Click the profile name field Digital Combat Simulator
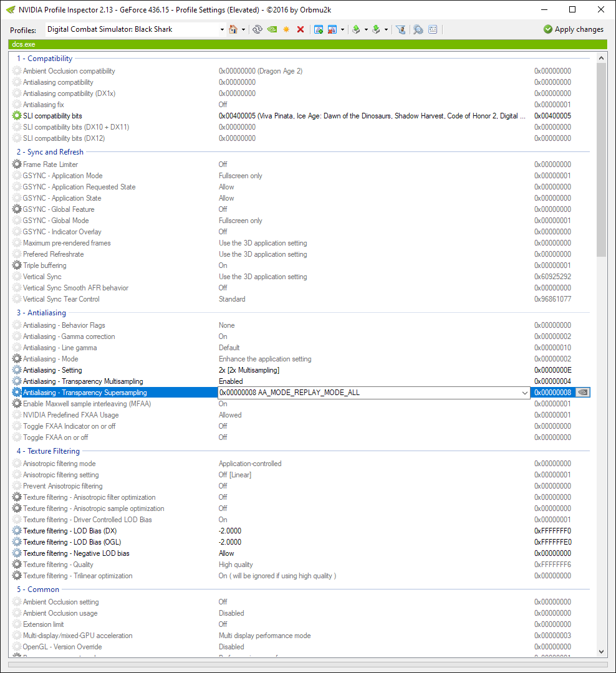Image resolution: width=616 pixels, height=673 pixels. 132,29
